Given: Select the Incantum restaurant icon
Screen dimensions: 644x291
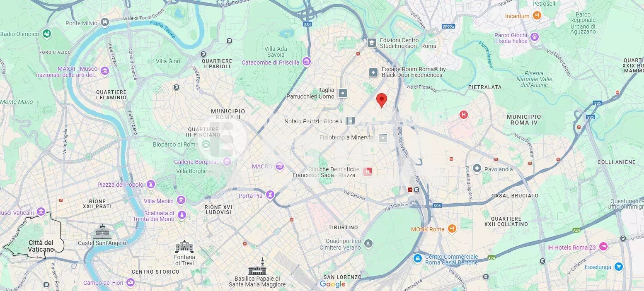Looking at the screenshot, I should coord(537,16).
